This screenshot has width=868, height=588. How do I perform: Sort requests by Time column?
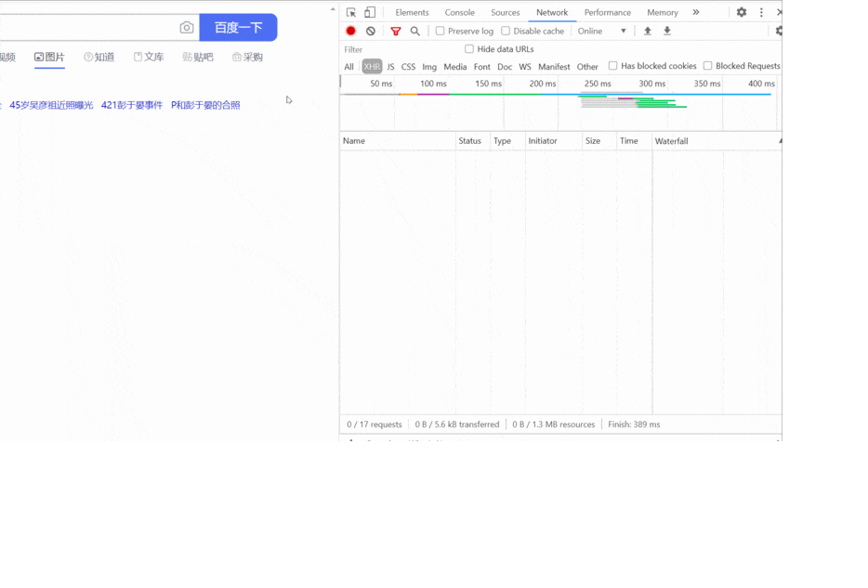click(x=634, y=141)
